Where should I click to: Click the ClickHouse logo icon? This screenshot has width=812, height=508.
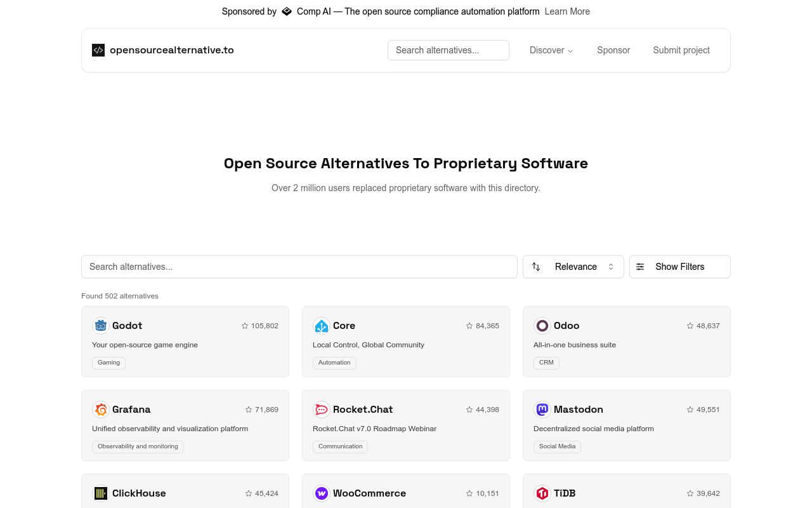[x=101, y=493]
